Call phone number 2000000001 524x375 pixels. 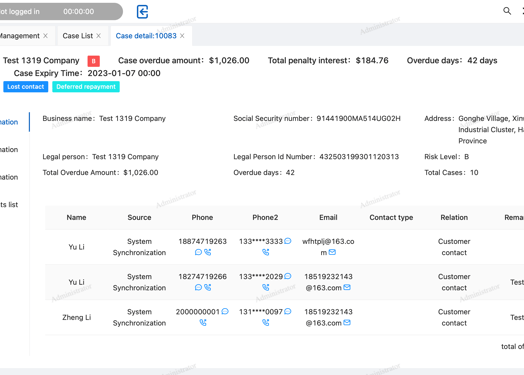pyautogui.click(x=203, y=323)
